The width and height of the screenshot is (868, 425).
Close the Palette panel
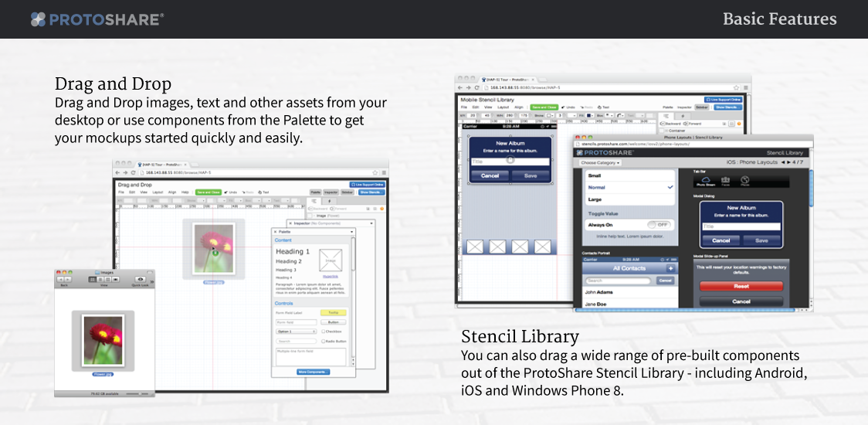275,232
